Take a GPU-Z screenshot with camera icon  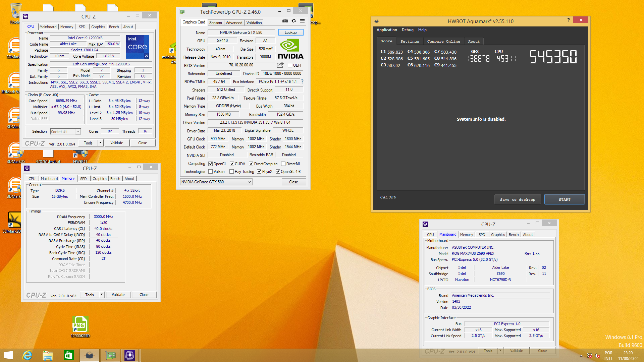tap(285, 21)
